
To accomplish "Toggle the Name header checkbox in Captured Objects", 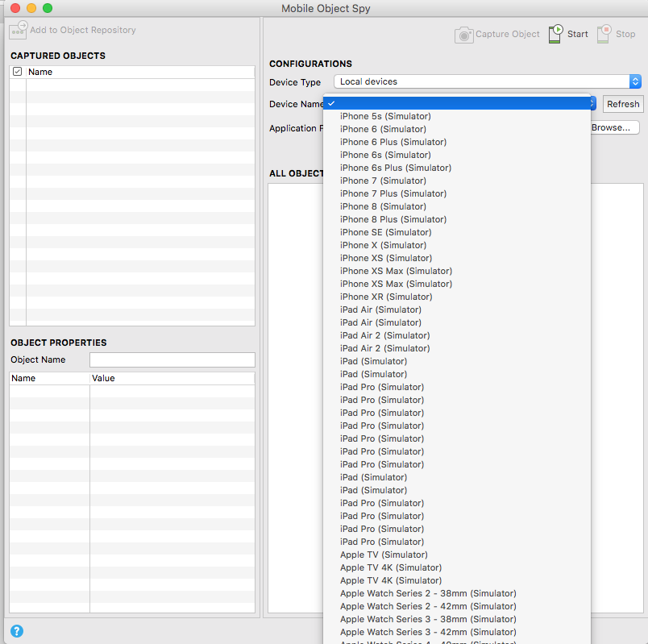I will pos(18,72).
